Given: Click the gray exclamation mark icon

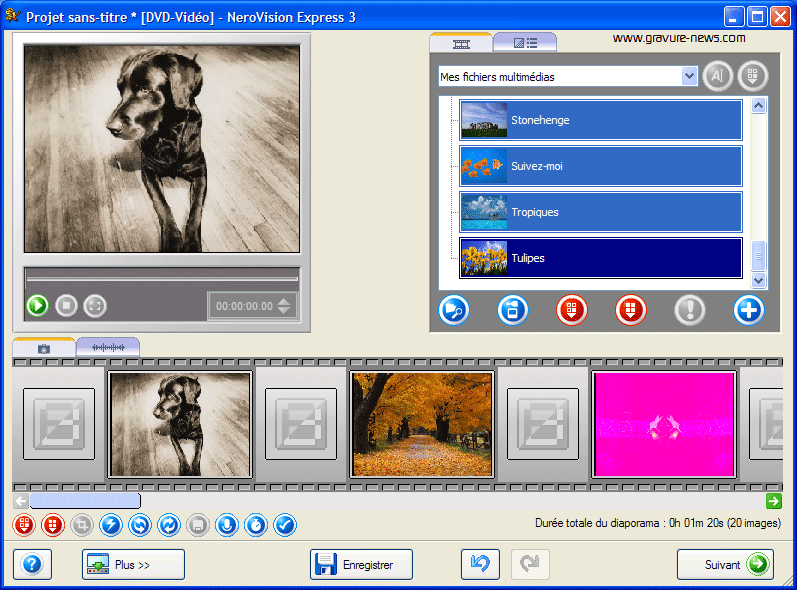Looking at the screenshot, I should click(x=690, y=310).
